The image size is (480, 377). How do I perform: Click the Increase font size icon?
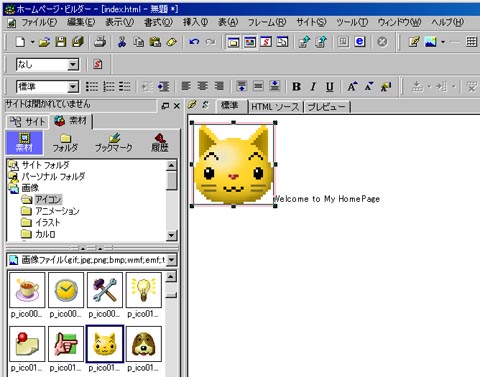[352, 87]
